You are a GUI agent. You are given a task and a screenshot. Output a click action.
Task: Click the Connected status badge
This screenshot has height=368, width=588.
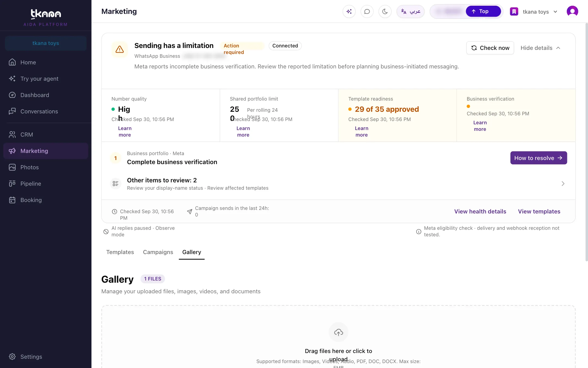285,46
